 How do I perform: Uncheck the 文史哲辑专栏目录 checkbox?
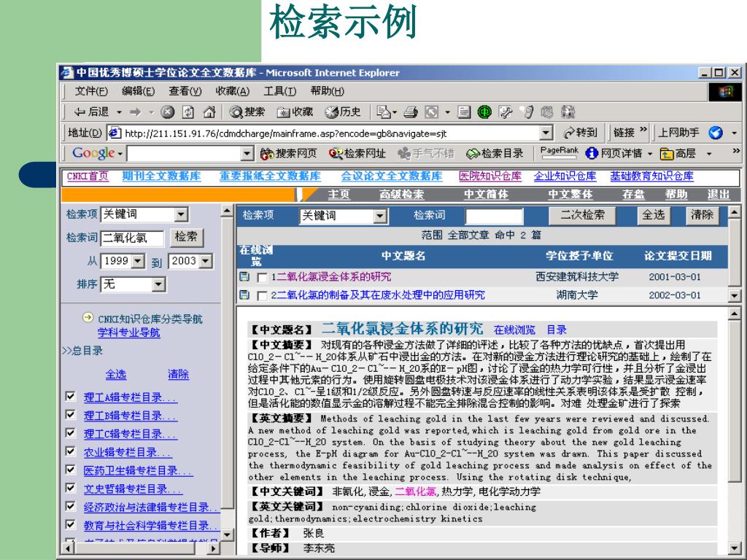coord(71,488)
